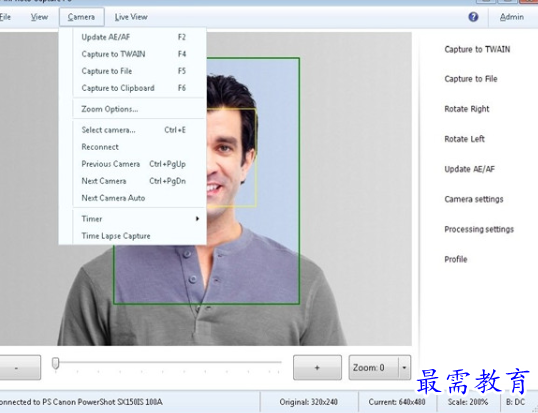The height and width of the screenshot is (413, 538).
Task: Open the Zoom dropdown arrow
Action: [x=405, y=368]
